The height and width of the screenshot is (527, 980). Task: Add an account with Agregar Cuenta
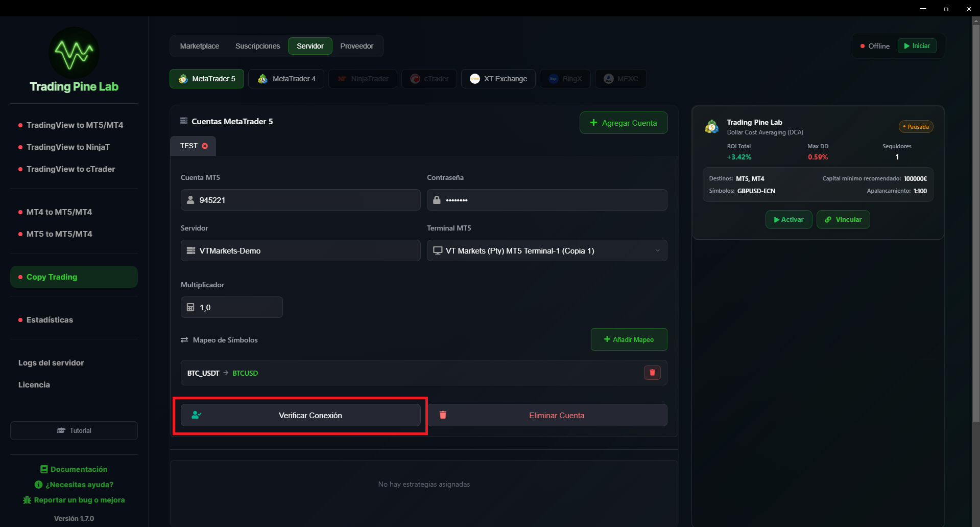[623, 123]
